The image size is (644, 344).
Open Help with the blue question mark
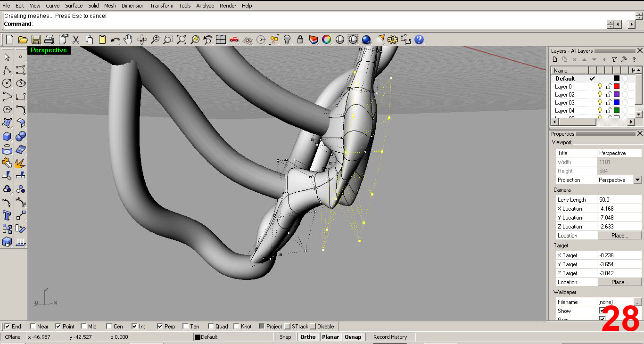coord(419,40)
